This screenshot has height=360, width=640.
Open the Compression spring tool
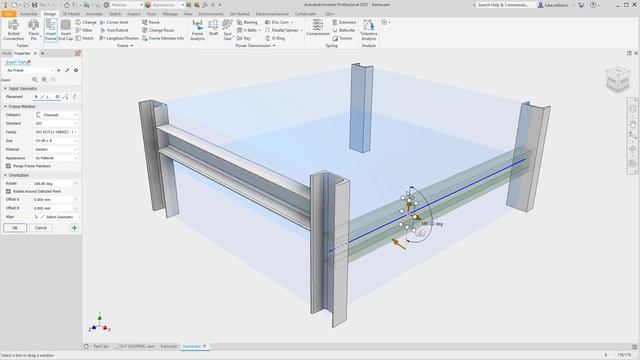[318, 28]
